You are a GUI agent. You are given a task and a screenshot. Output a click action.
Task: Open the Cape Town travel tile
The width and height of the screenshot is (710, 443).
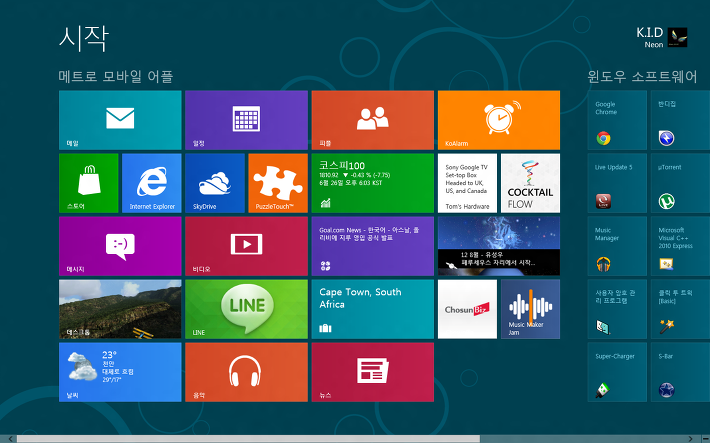(x=373, y=309)
